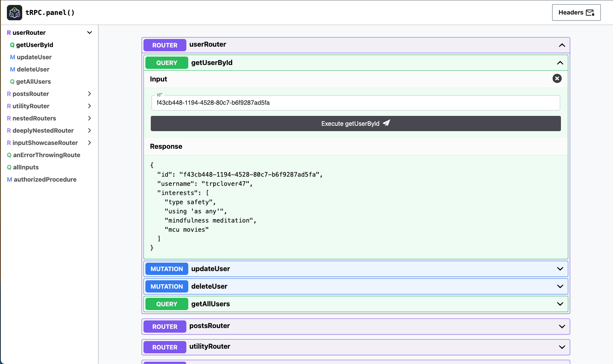
Task: Click "mcu movies" in the response
Action: click(187, 230)
